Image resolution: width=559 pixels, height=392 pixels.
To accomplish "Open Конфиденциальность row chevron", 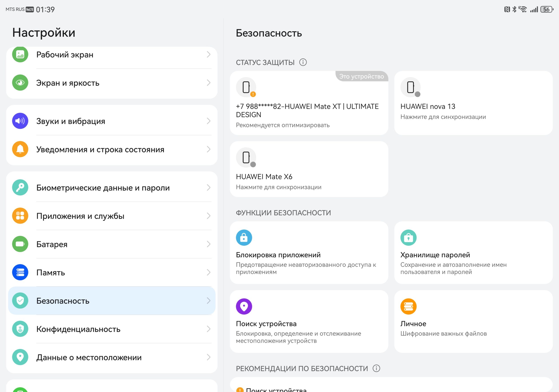I will [209, 329].
